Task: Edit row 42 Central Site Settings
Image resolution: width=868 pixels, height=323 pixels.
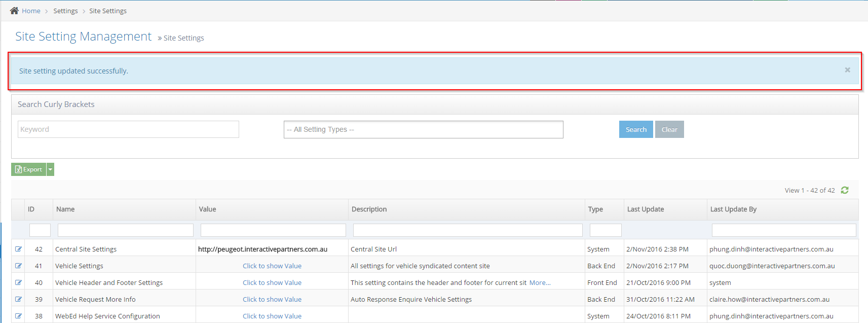Action: click(19, 249)
